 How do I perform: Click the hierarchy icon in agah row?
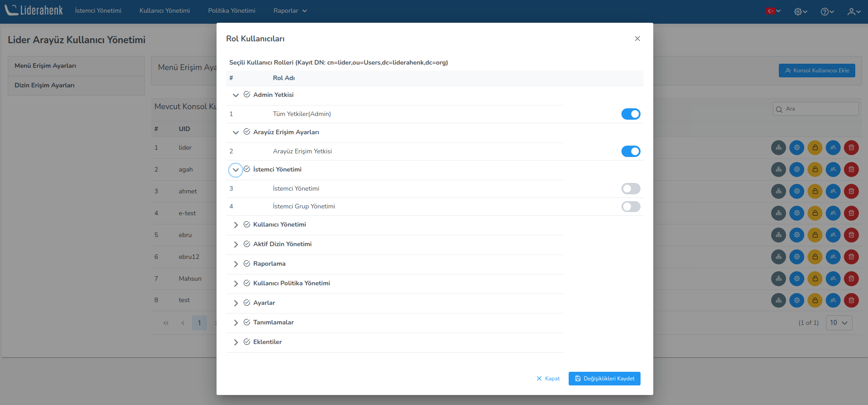(778, 169)
